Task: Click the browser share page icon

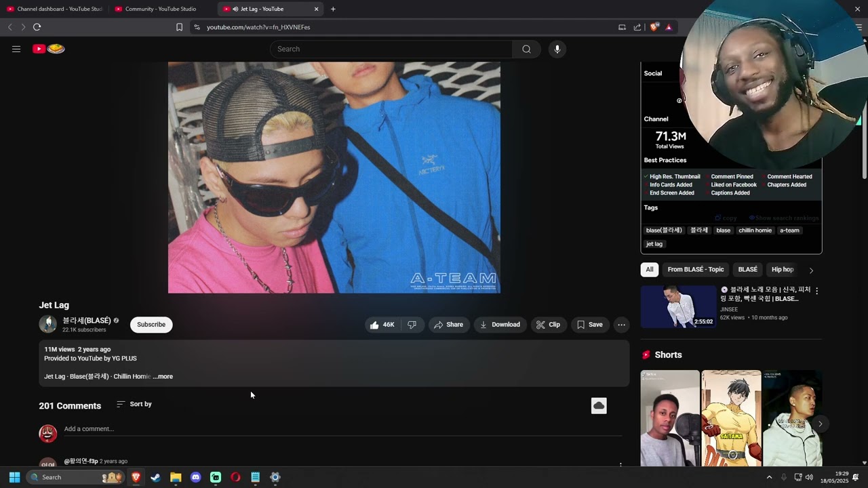Action: click(637, 27)
